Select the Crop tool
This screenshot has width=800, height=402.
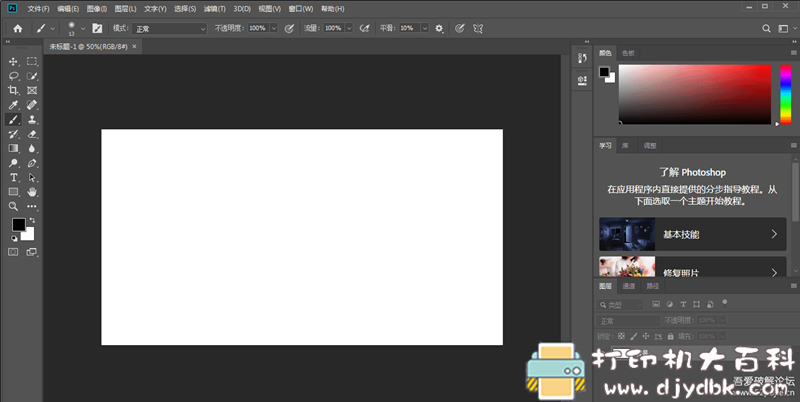coord(13,90)
